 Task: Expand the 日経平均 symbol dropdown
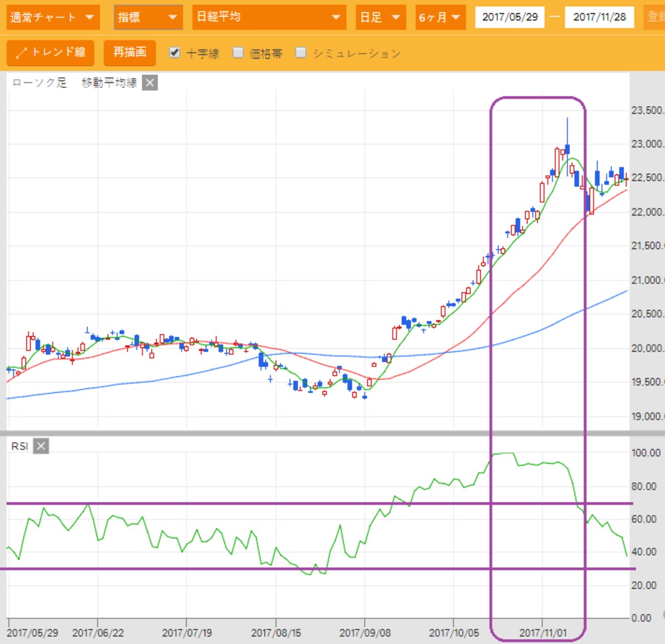(269, 18)
